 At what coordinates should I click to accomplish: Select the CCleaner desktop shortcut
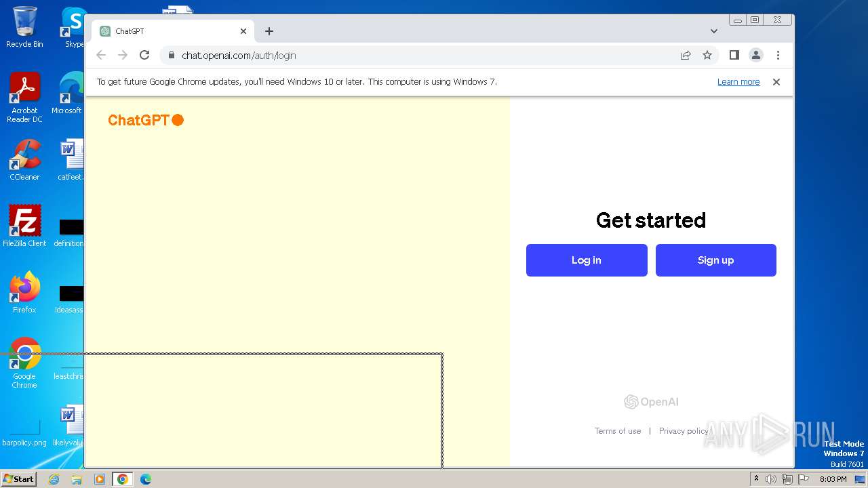24,160
